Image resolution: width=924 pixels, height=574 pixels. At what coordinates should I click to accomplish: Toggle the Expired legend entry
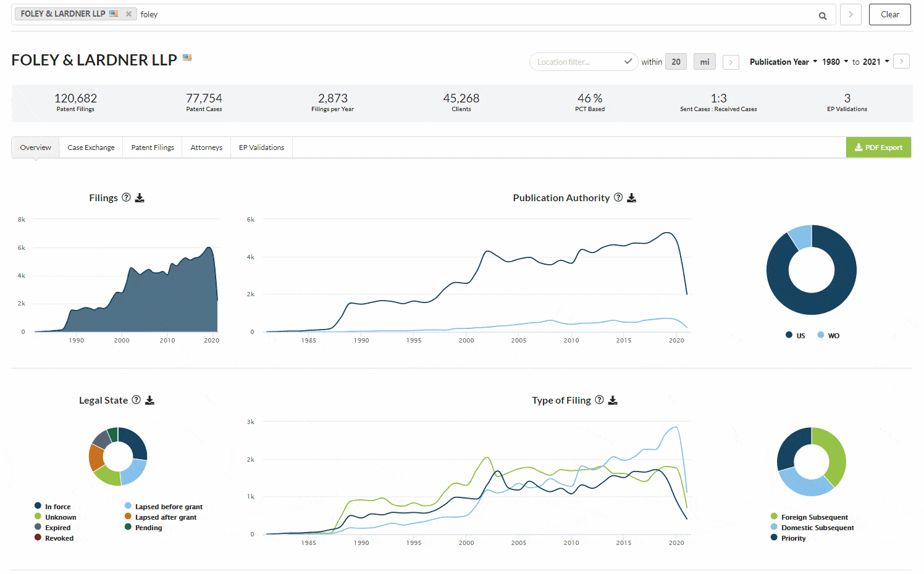(52, 528)
